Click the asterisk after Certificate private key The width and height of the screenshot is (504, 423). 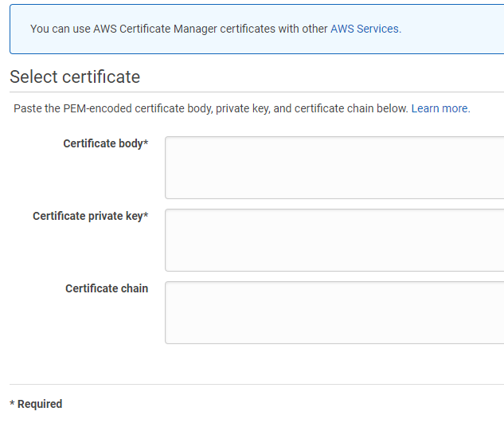pyautogui.click(x=146, y=216)
